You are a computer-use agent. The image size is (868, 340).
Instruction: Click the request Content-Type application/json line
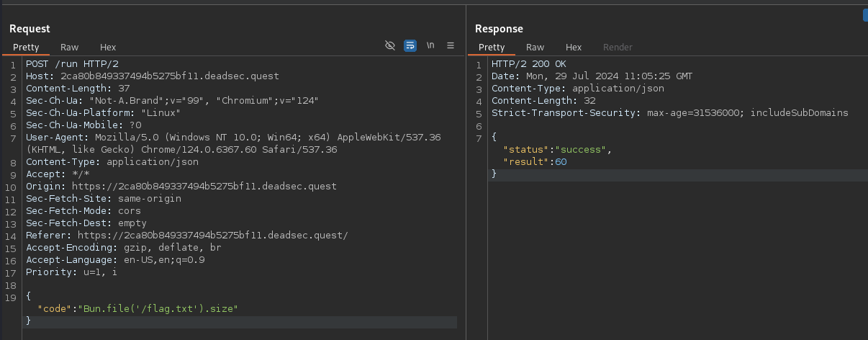[x=112, y=161]
